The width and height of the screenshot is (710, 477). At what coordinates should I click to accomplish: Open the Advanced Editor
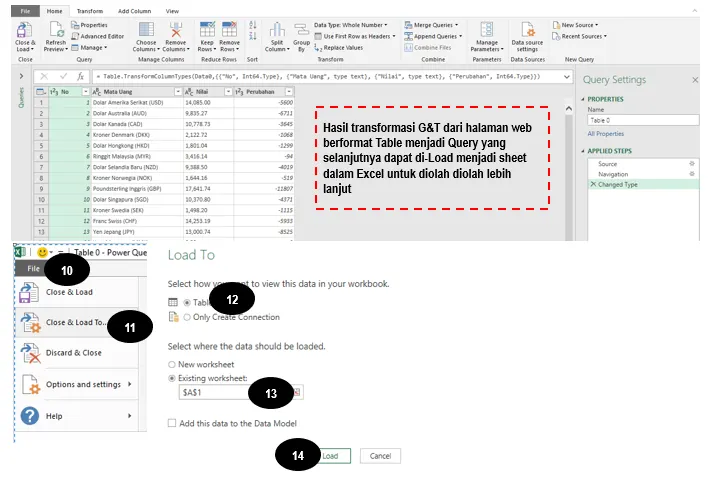point(98,36)
